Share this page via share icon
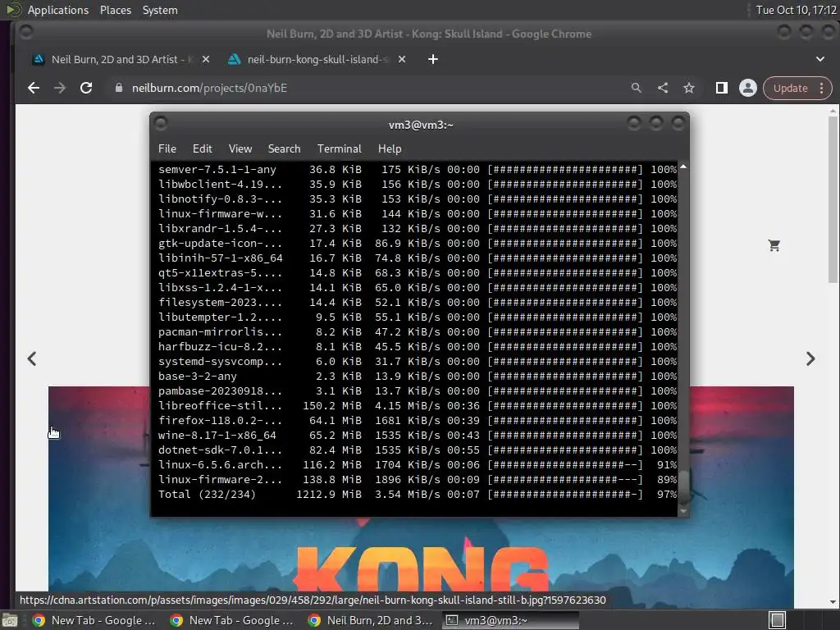 (x=663, y=88)
